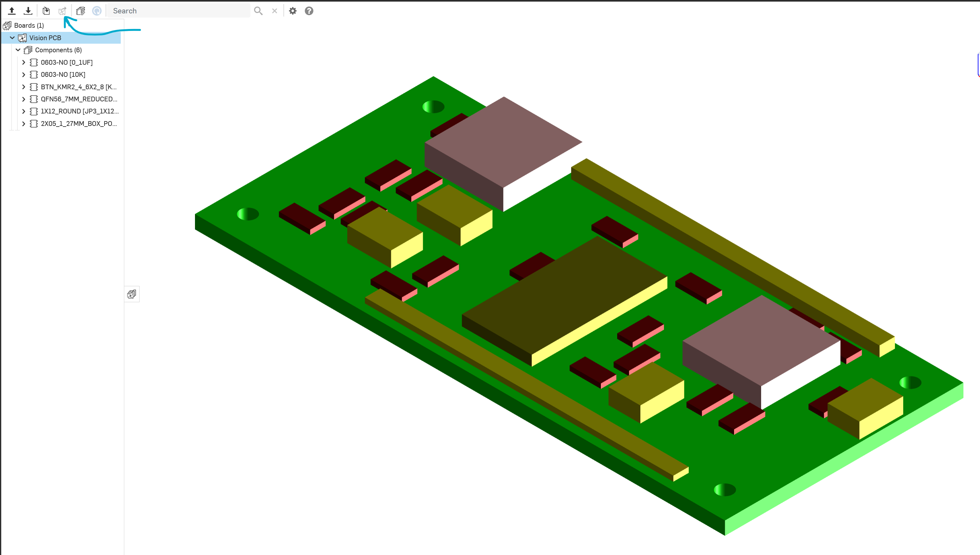Click the chip icon beside 0603-NO [10K]
This screenshot has width=980, height=555.
34,74
